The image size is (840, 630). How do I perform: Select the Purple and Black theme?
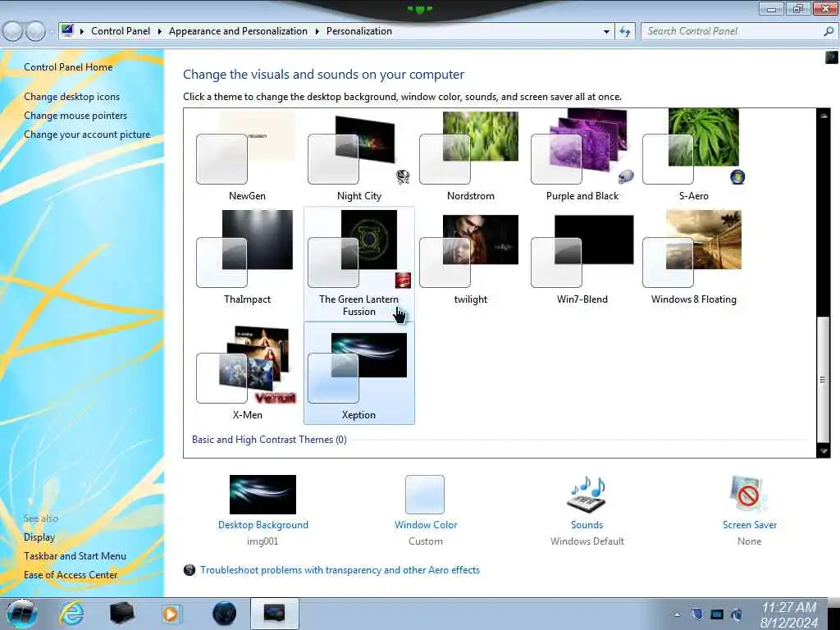click(582, 147)
